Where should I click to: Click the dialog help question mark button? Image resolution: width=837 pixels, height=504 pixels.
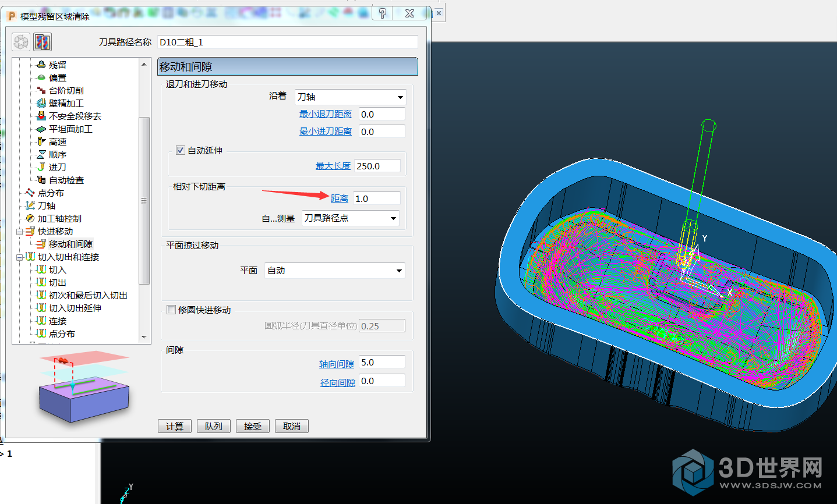point(383,13)
